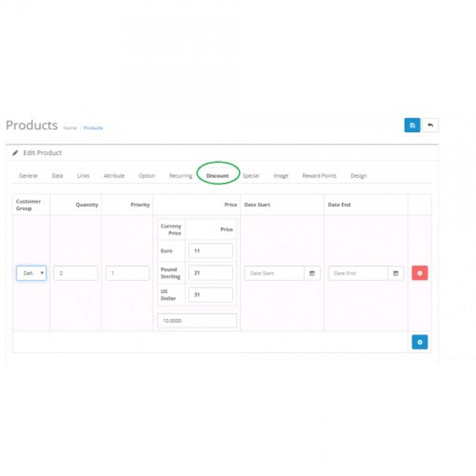The width and height of the screenshot is (476, 476).
Task: Click the Euro price input field
Action: pos(211,251)
